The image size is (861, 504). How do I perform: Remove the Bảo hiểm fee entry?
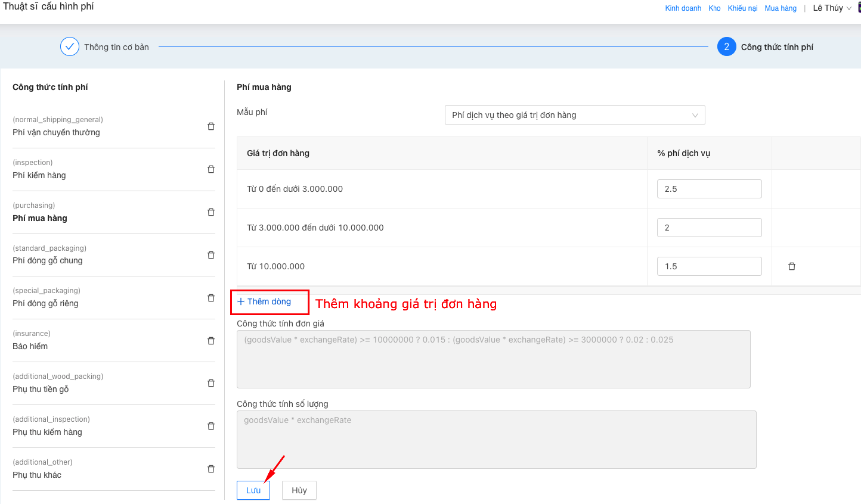pyautogui.click(x=210, y=341)
